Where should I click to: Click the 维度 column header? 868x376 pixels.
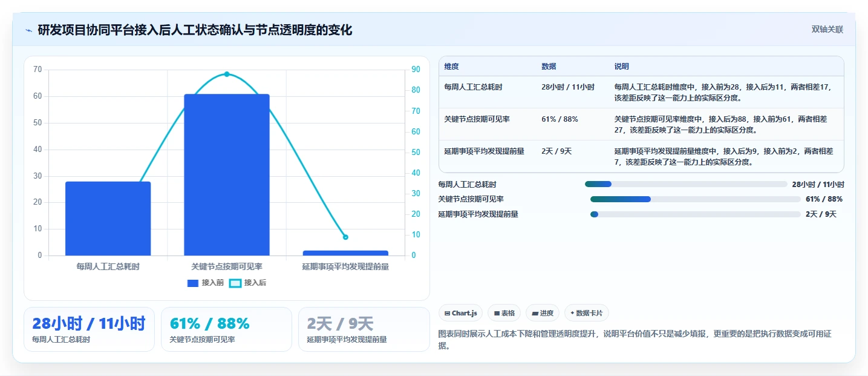451,67
